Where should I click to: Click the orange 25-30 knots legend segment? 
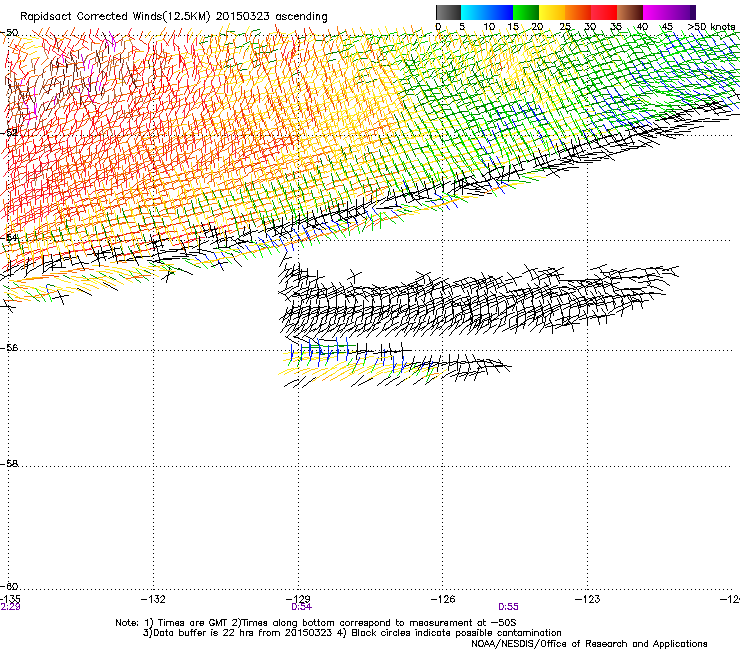pyautogui.click(x=578, y=12)
